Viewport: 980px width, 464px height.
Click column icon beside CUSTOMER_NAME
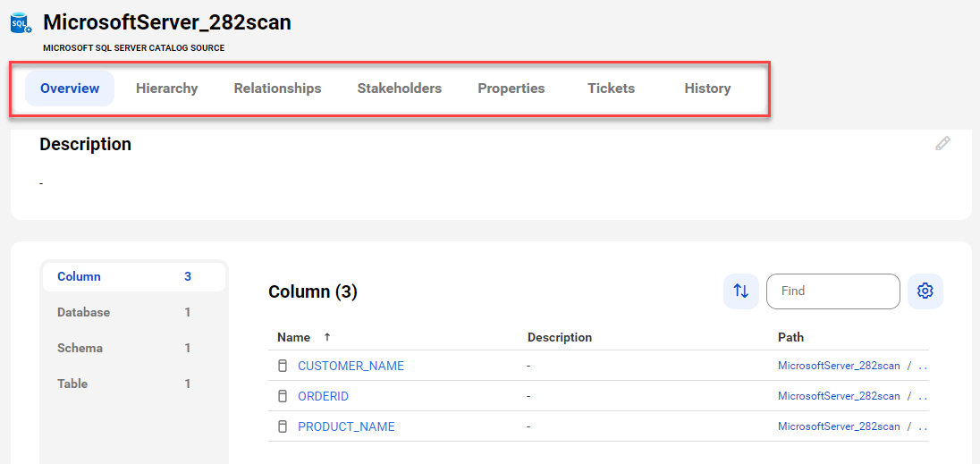(x=283, y=366)
